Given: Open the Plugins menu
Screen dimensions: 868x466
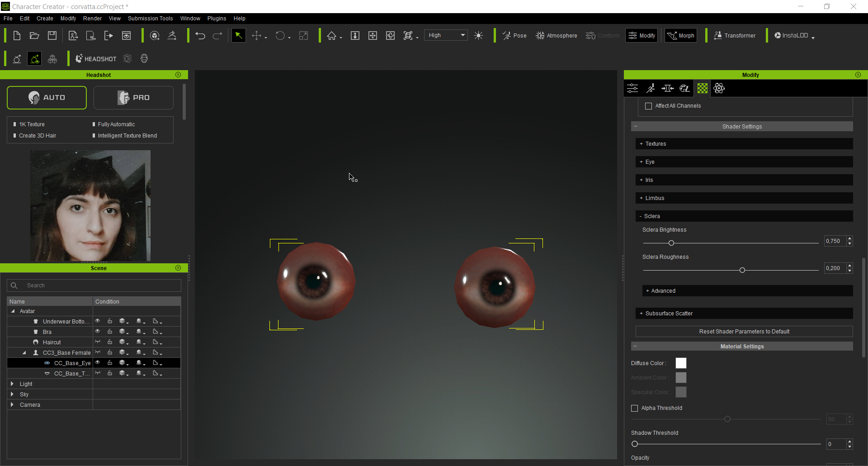Looking at the screenshot, I should pos(217,19).
